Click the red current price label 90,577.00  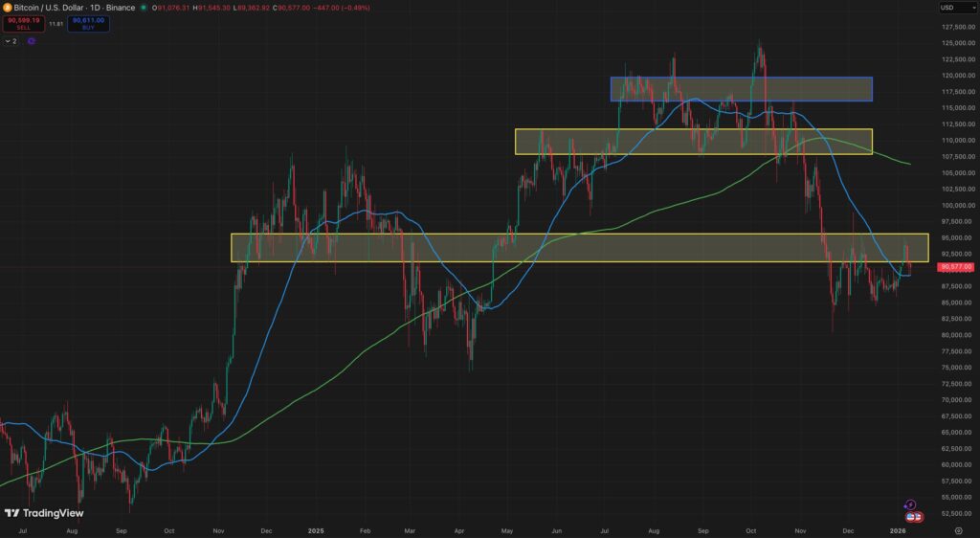(956, 267)
